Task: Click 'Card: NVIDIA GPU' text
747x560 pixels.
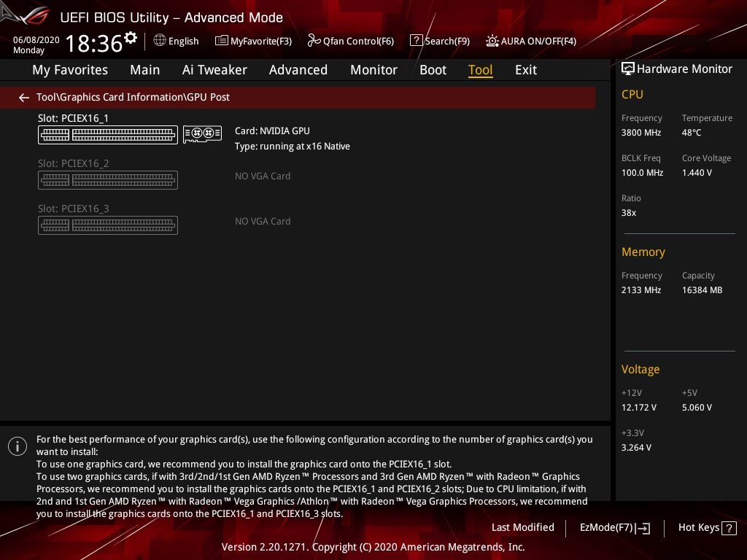Action: point(272,131)
